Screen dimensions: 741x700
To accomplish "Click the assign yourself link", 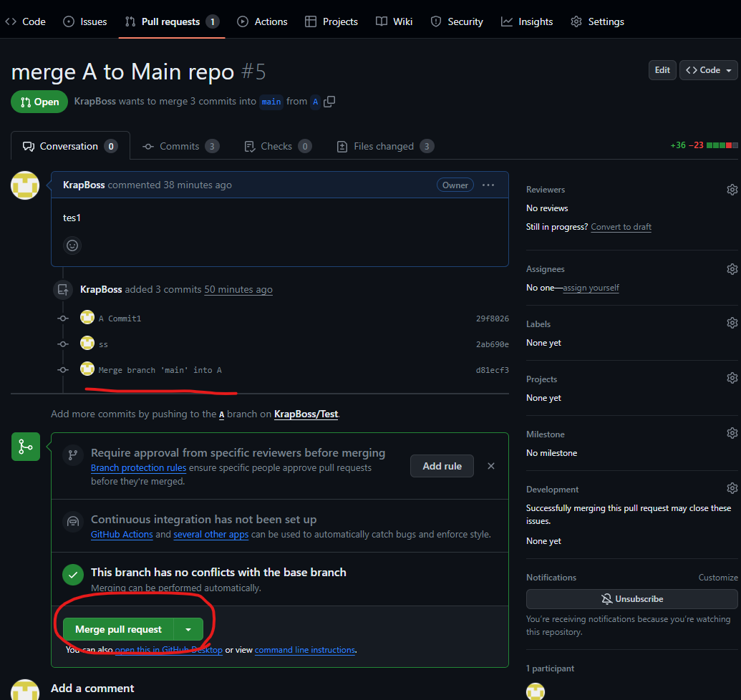I will pyautogui.click(x=591, y=288).
